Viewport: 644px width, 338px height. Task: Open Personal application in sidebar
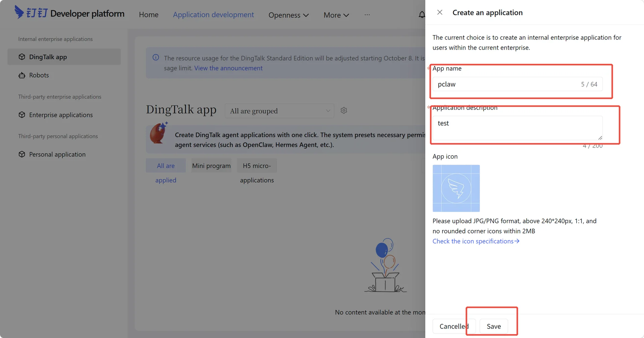(x=64, y=154)
